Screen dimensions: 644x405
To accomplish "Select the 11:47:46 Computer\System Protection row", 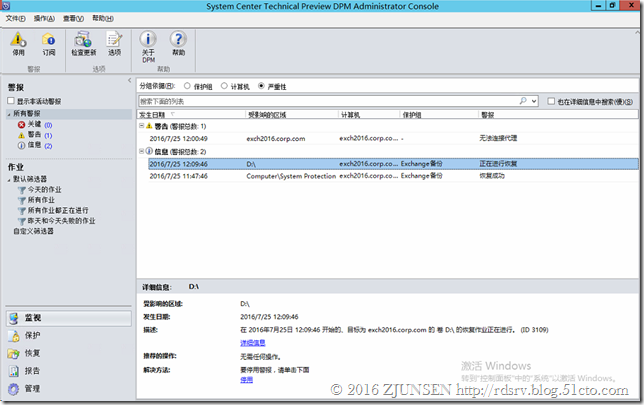I will [393, 176].
